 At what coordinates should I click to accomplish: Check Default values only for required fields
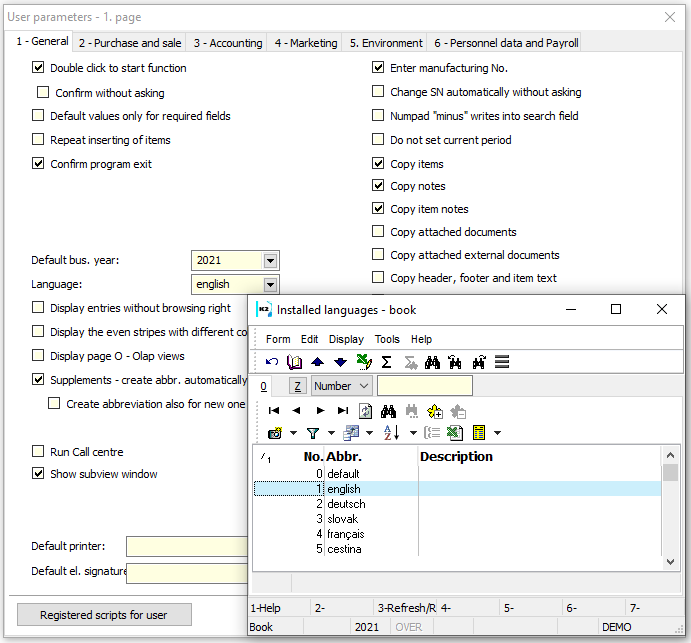38,115
